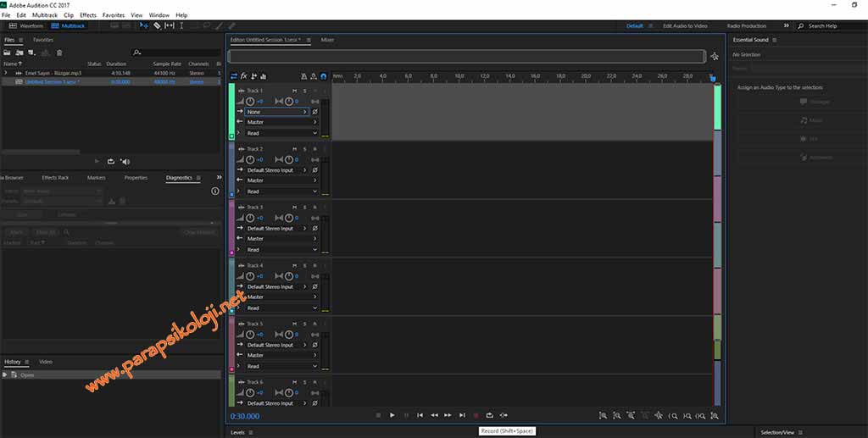This screenshot has height=438, width=868.
Task: Toggle Auto-Play speaker icon in Files panel
Action: [125, 162]
